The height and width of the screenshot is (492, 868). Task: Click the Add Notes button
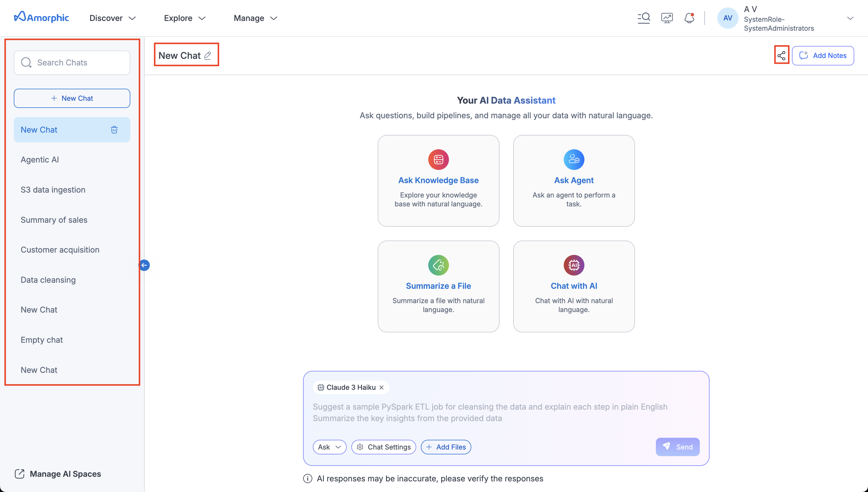point(823,55)
